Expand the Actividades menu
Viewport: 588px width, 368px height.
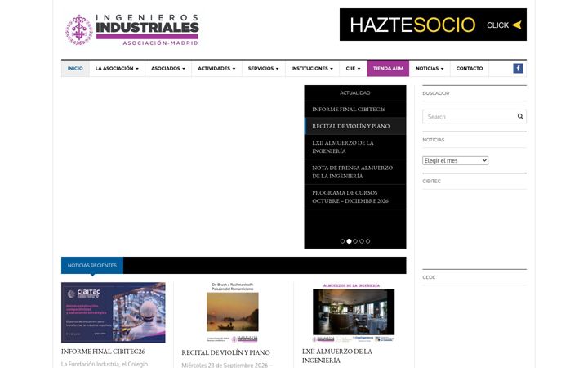tap(216, 69)
